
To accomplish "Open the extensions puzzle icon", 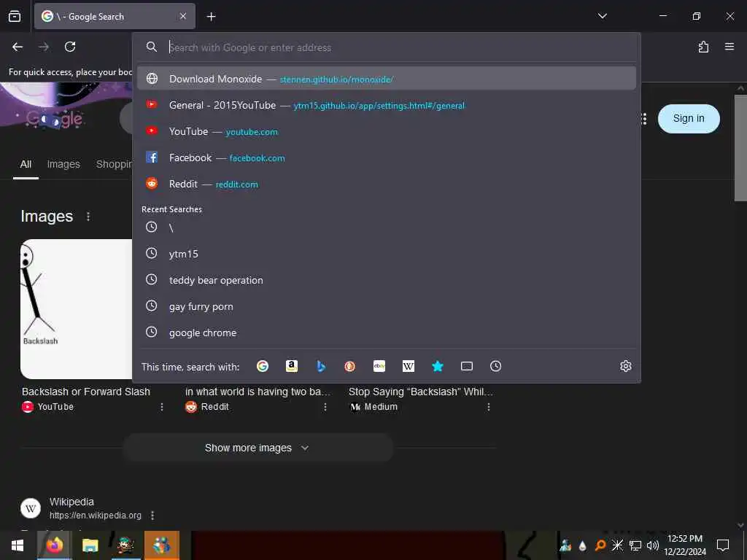I will tap(703, 47).
